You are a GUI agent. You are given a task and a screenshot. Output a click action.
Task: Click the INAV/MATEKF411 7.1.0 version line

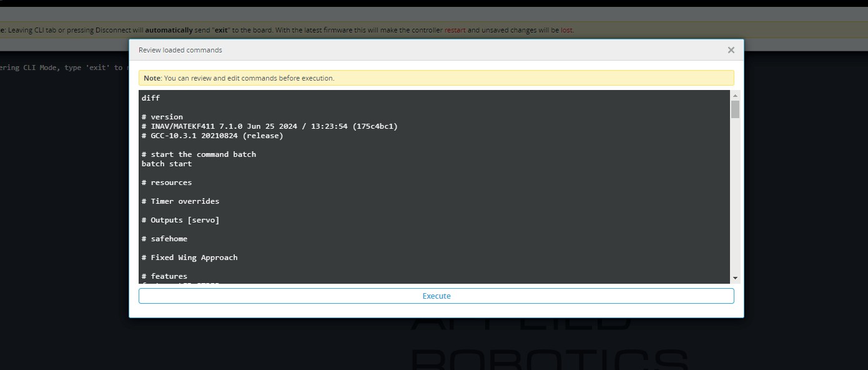[x=269, y=126]
